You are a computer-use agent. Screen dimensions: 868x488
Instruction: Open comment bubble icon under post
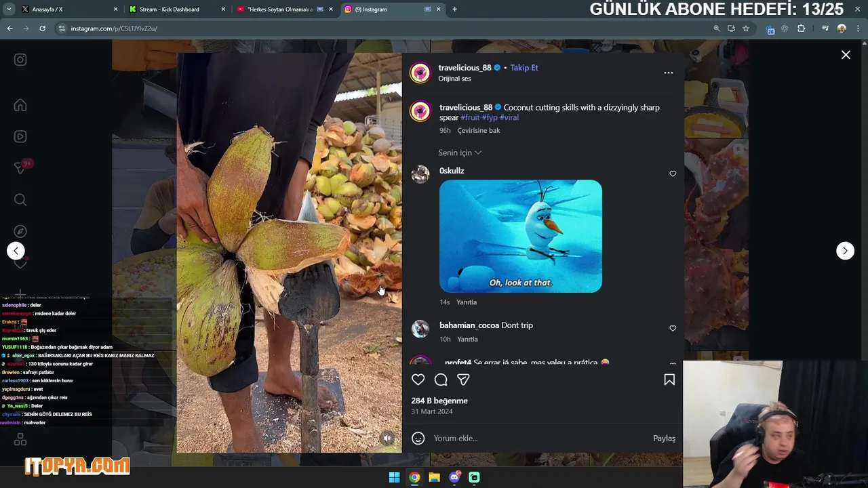(x=441, y=380)
